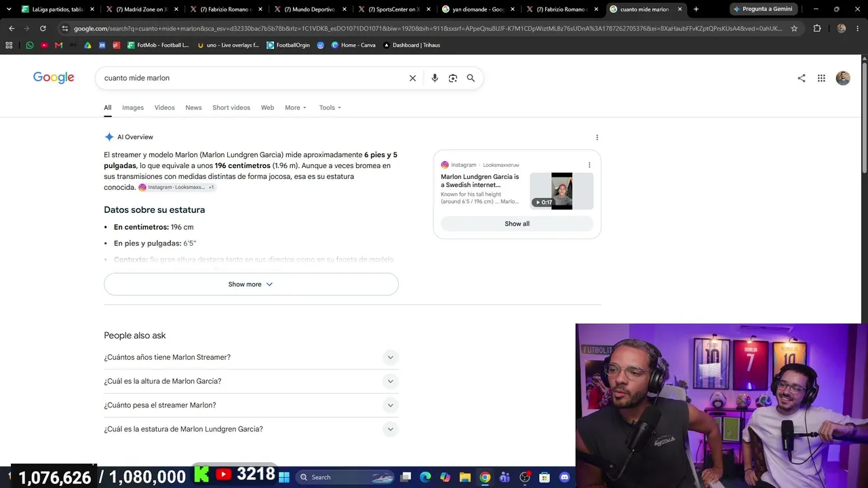Open the Chrome three-dot menu
The image size is (868, 488).
click(x=858, y=28)
